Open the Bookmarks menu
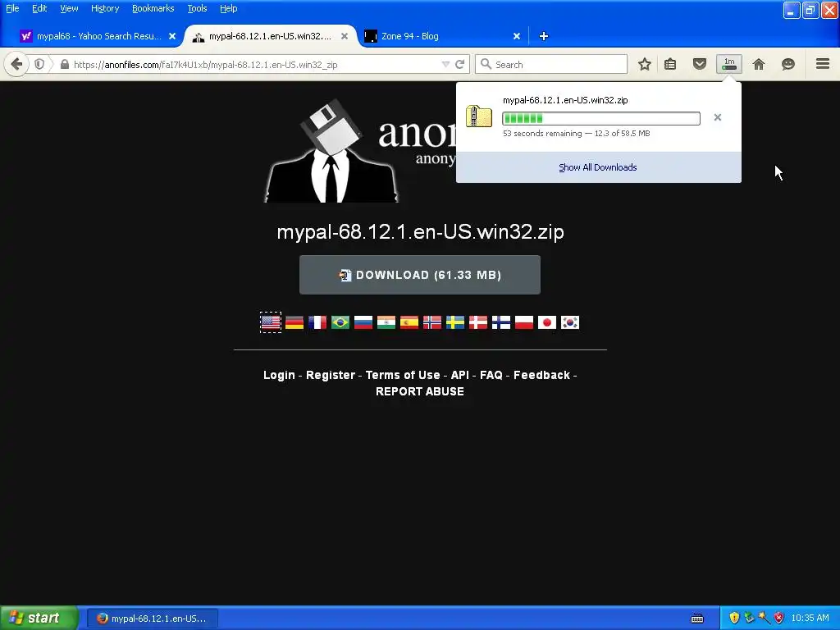Screen dimensions: 840x630 [x=153, y=8]
